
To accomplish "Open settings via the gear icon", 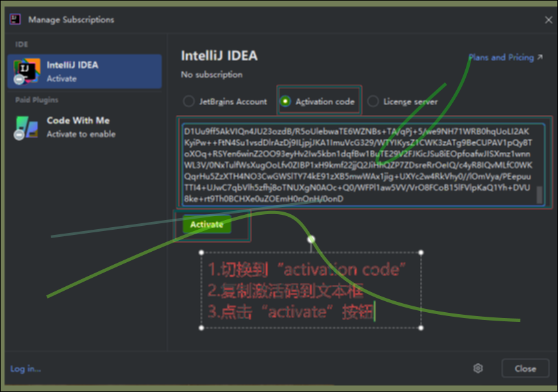I will tap(478, 368).
